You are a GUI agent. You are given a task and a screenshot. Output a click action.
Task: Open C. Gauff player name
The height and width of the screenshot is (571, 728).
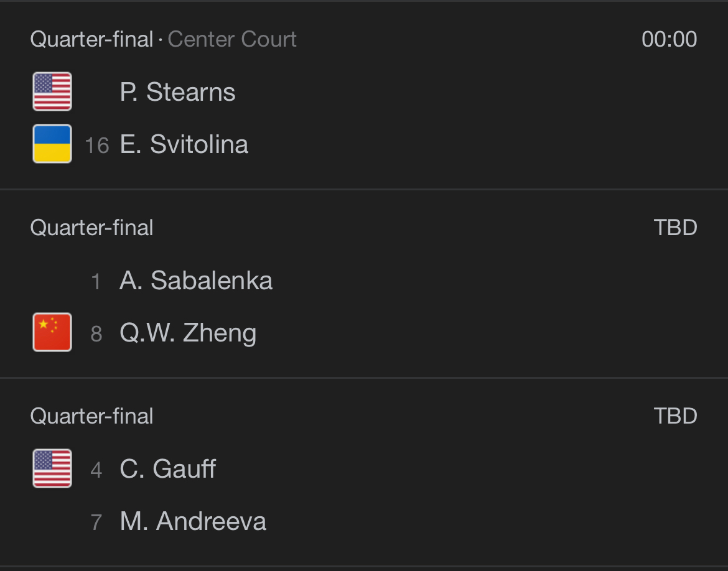pyautogui.click(x=167, y=469)
